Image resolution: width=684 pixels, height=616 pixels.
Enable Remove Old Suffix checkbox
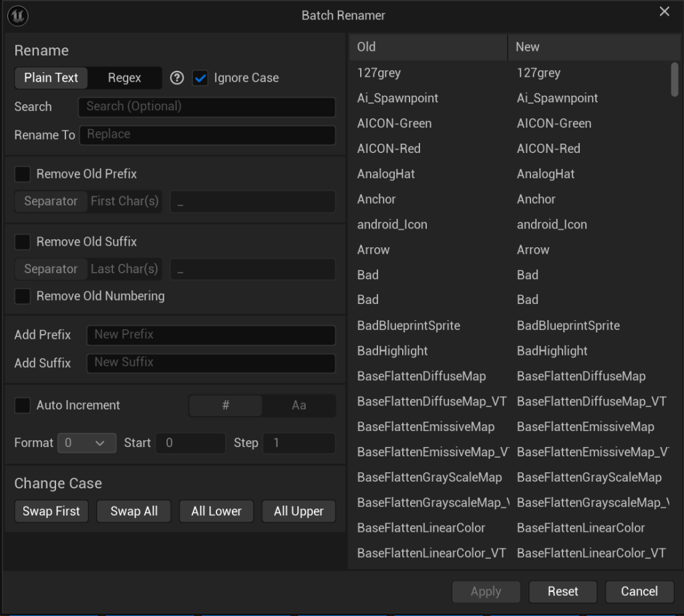pos(23,242)
